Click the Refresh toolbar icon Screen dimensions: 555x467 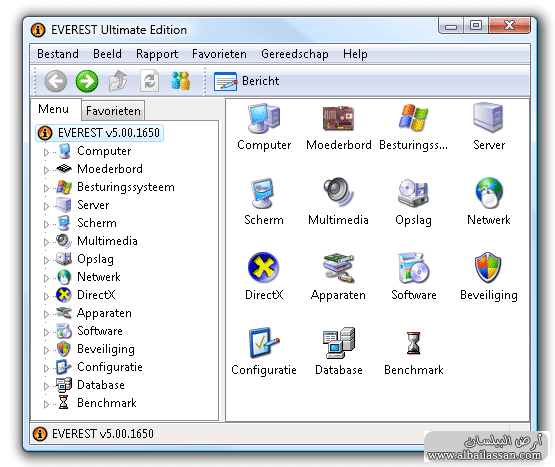(x=149, y=81)
